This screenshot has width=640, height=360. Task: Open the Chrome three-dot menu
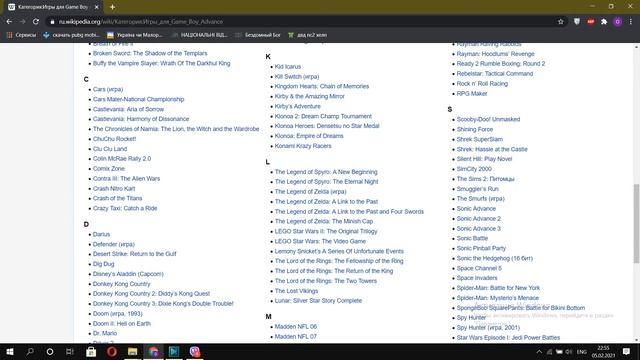(x=631, y=22)
